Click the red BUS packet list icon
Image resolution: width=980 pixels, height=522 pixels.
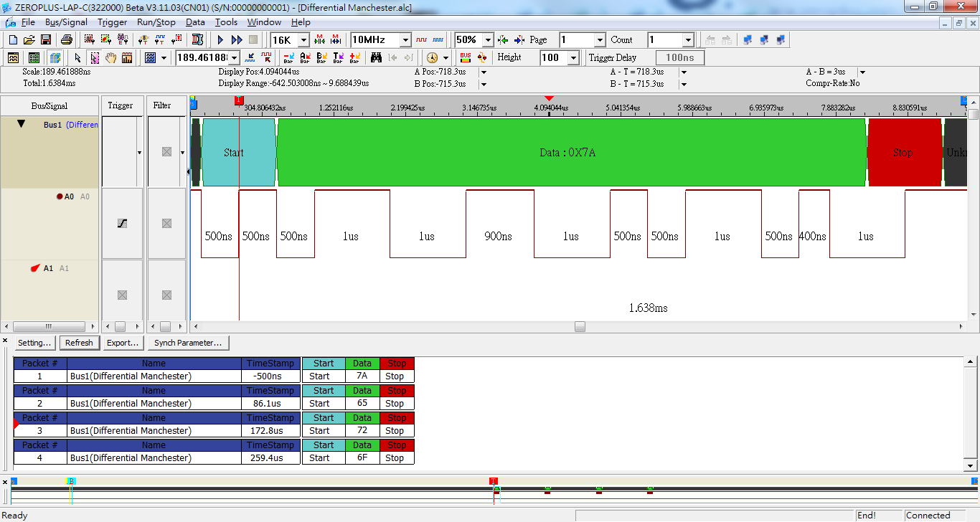(466, 57)
